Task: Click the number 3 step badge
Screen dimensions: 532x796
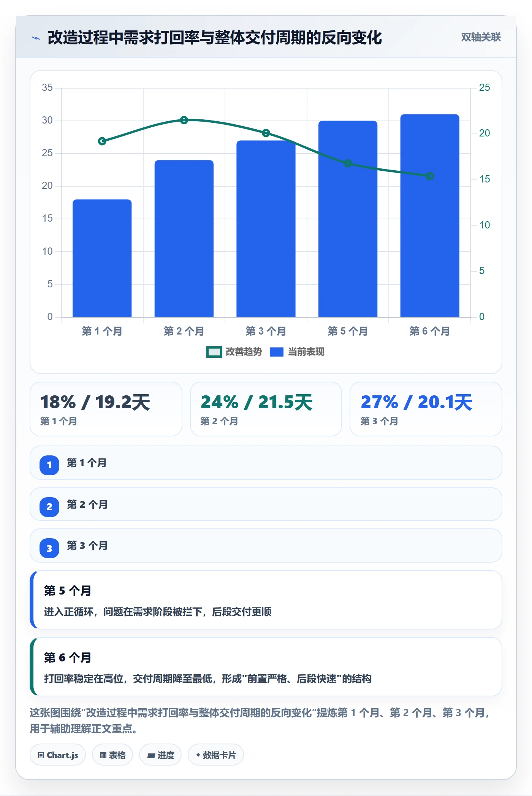Action: click(49, 549)
